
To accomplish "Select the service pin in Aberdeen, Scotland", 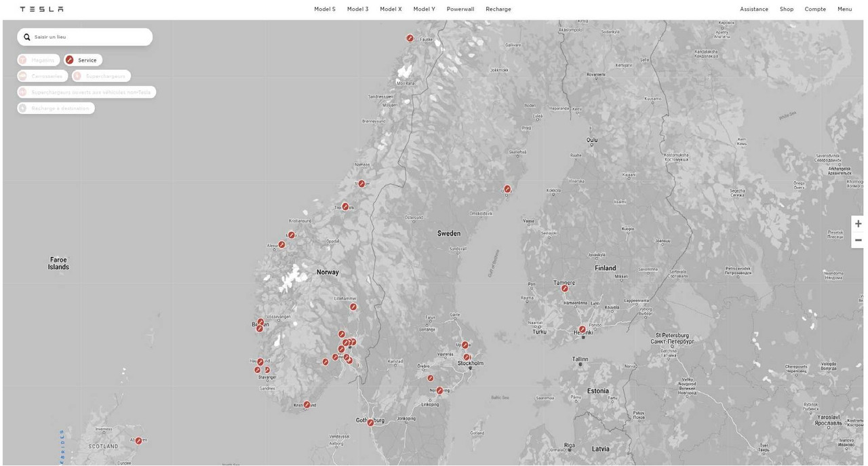I will (x=138, y=440).
